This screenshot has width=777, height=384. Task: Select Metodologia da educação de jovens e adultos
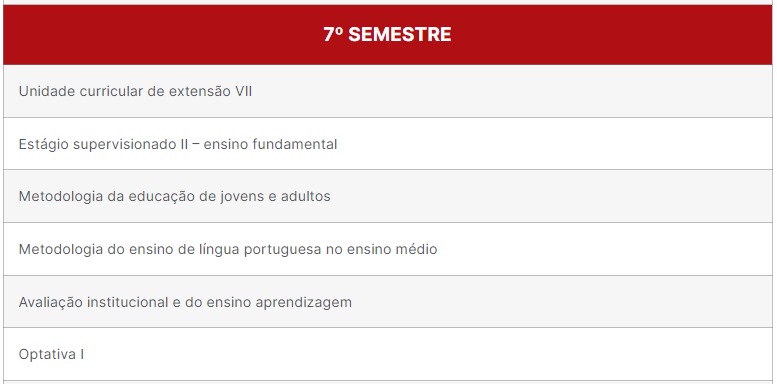click(388, 196)
